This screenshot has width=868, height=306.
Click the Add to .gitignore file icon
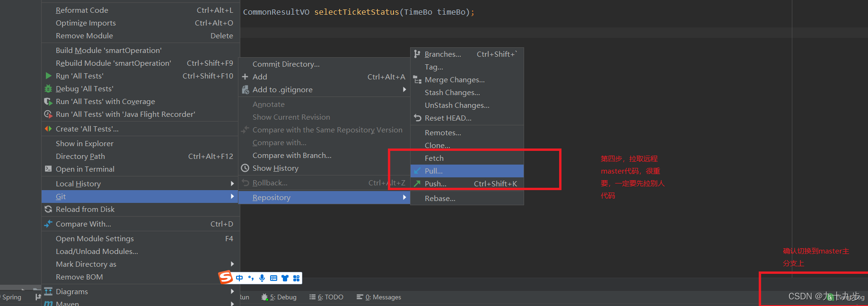(x=245, y=89)
